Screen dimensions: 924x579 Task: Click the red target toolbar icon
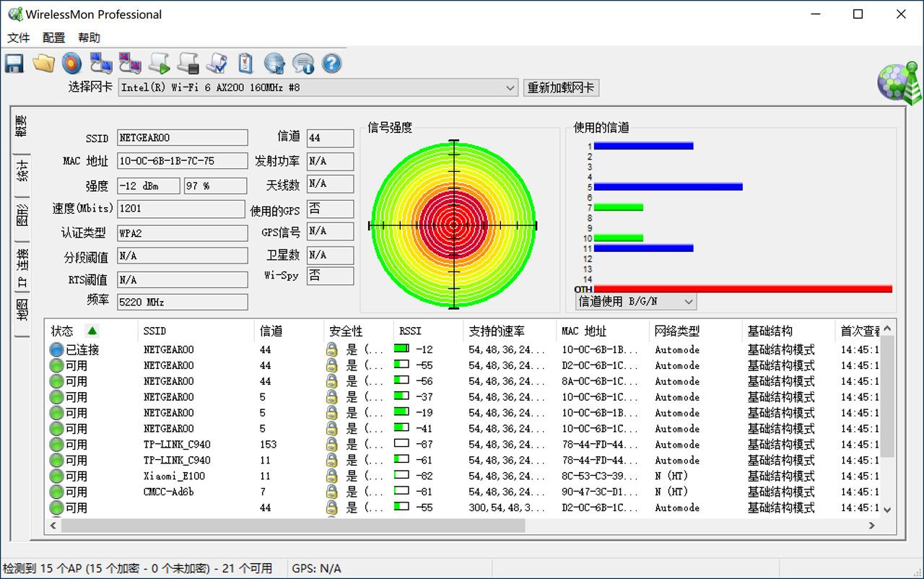click(x=71, y=64)
